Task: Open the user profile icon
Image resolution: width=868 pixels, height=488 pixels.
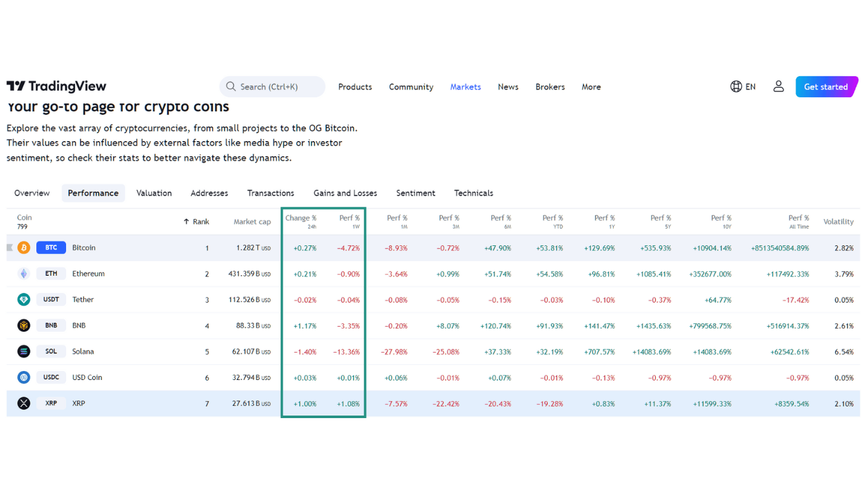Action: pos(778,86)
